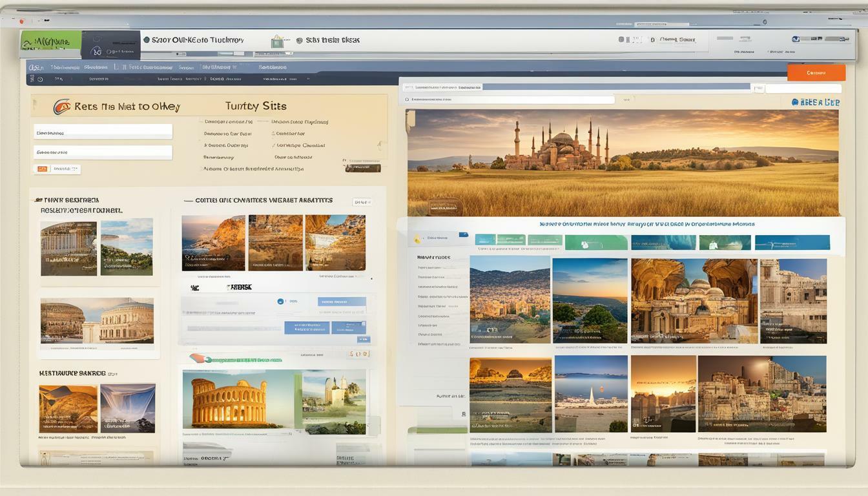Open the left column ancient library thumbnail
The height and width of the screenshot is (496, 868).
[68, 249]
